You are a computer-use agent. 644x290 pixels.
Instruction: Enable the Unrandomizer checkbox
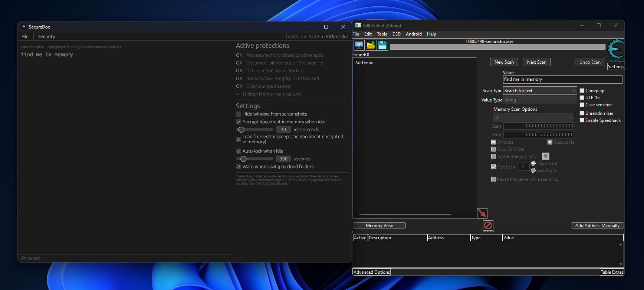click(x=582, y=113)
